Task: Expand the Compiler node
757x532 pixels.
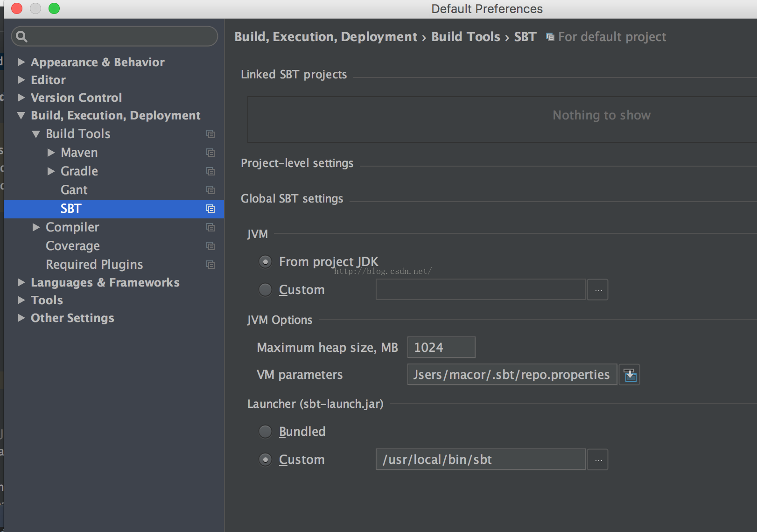Action: point(36,227)
